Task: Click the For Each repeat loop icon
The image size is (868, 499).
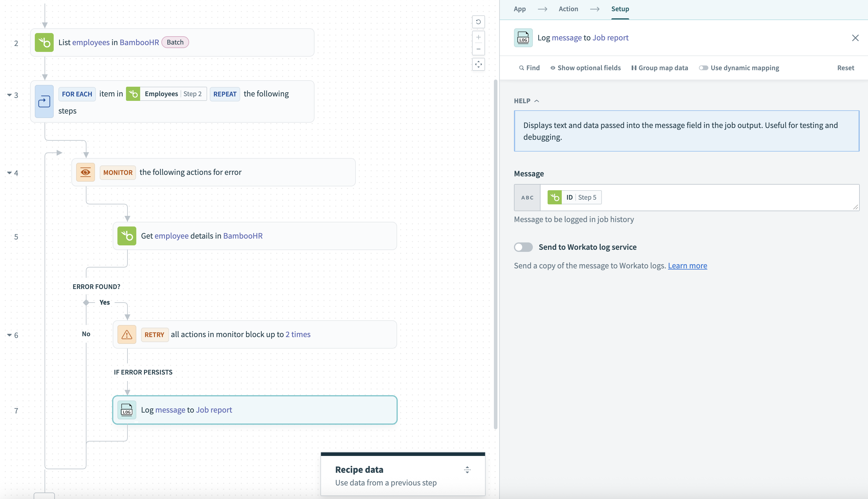Action: [44, 102]
